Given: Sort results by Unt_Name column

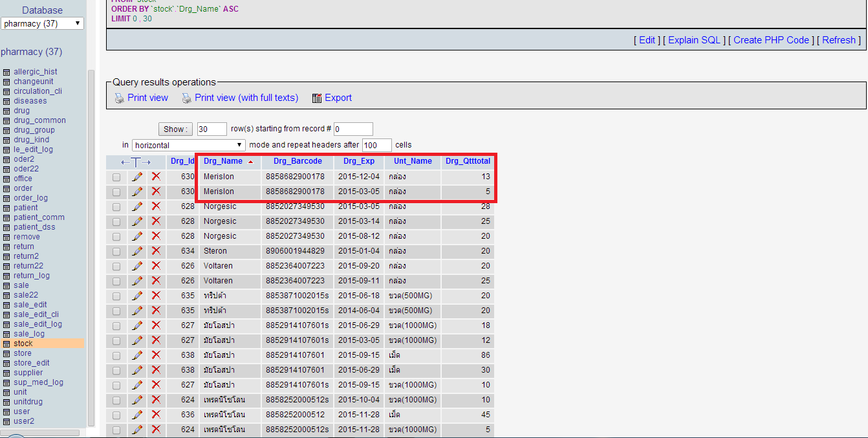Looking at the screenshot, I should 413,161.
